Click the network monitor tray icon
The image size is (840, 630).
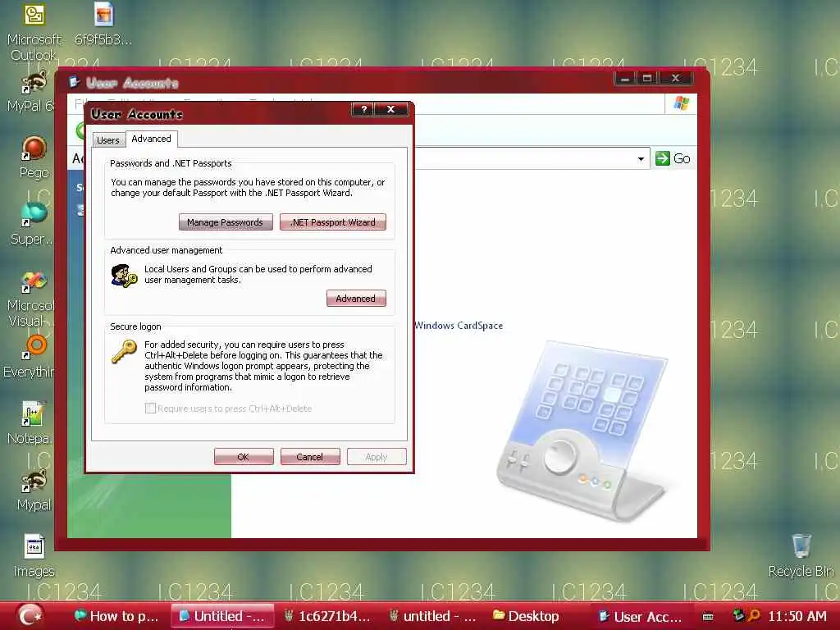point(739,615)
